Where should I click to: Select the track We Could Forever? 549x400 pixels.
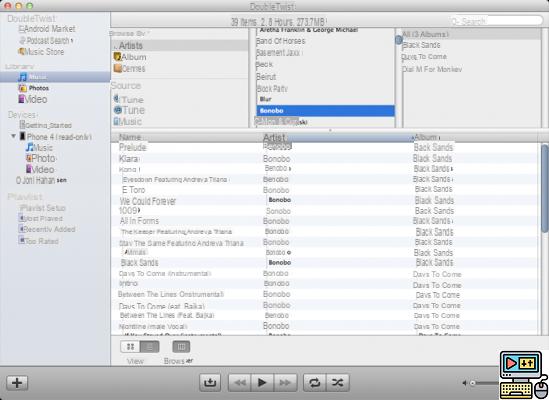point(148,201)
